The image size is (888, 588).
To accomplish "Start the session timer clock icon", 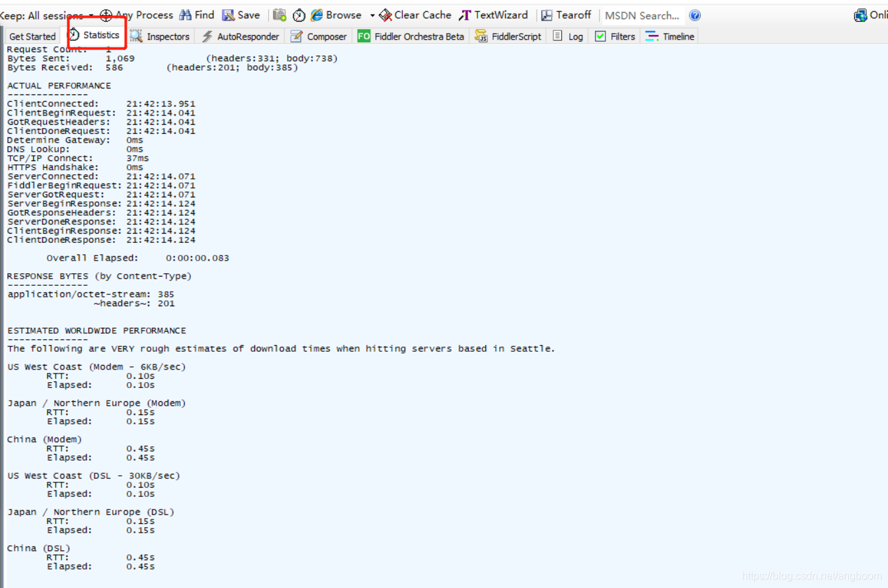I will click(298, 15).
